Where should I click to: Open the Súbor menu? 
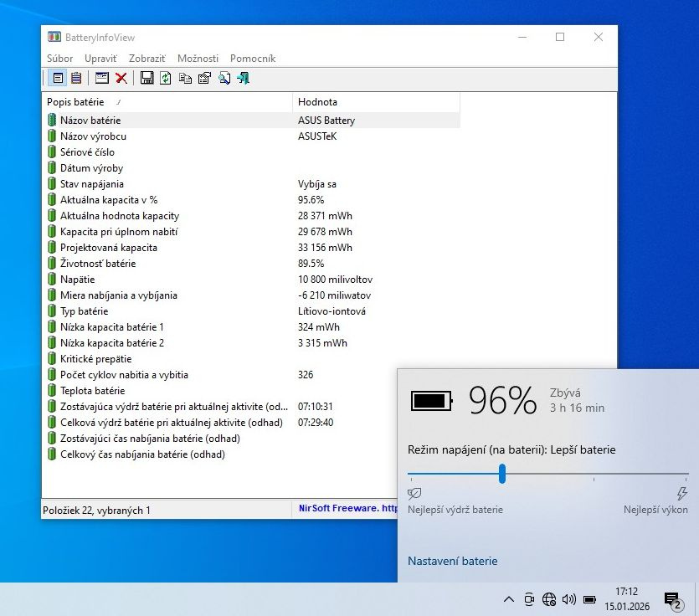(59, 59)
